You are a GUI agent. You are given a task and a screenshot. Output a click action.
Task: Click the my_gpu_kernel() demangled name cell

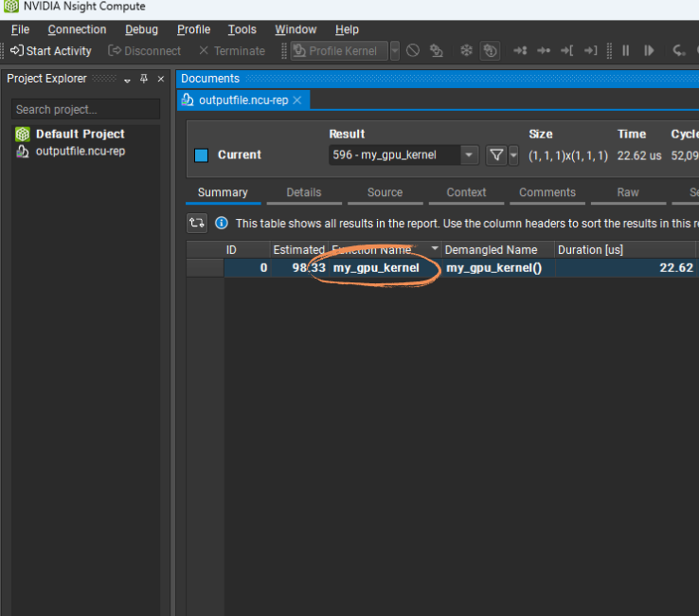498,267
